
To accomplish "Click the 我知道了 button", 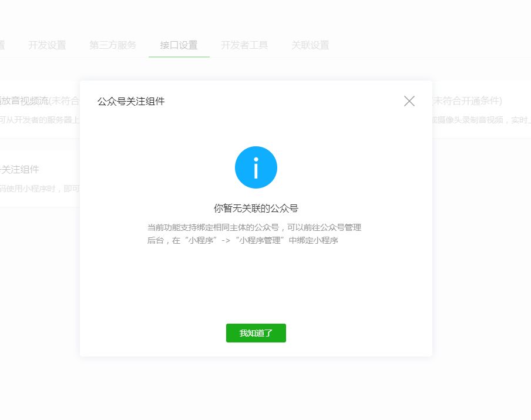I will coord(256,333).
